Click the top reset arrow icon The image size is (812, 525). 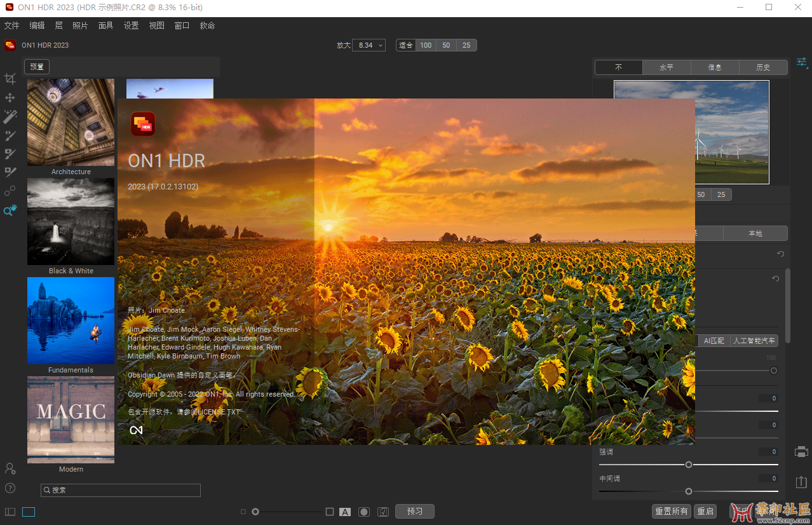coord(780,254)
